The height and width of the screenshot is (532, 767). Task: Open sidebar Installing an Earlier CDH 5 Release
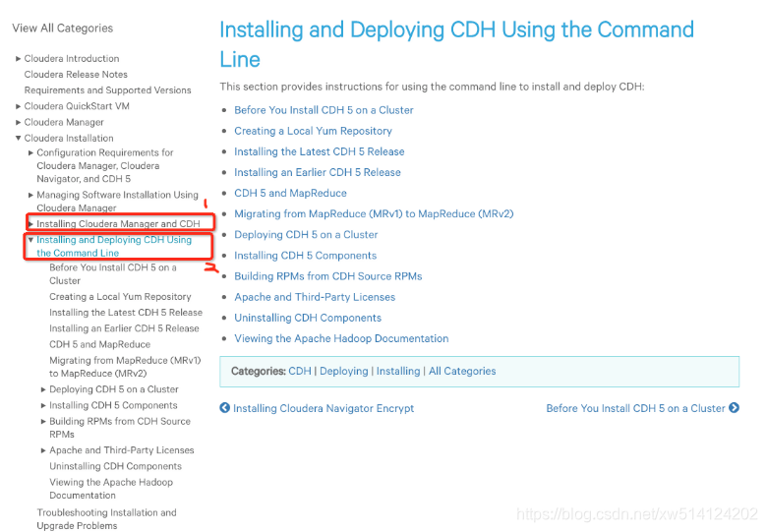(124, 328)
